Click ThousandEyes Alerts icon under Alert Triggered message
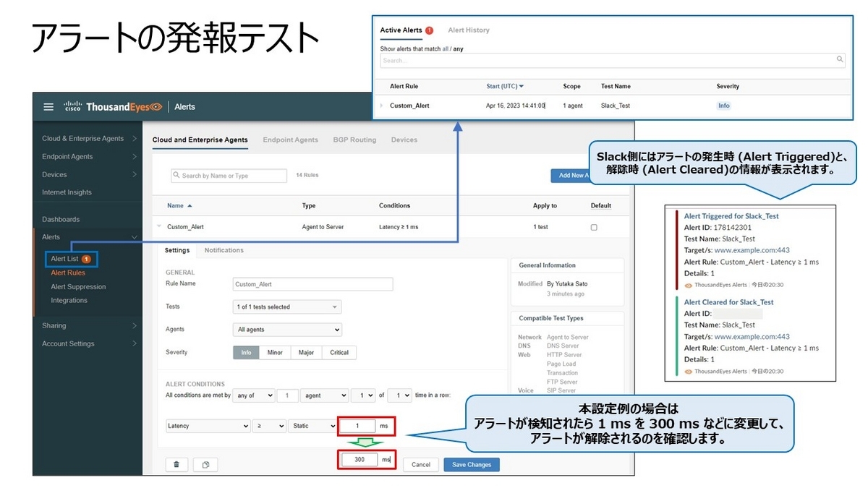868x488 pixels. click(x=688, y=285)
